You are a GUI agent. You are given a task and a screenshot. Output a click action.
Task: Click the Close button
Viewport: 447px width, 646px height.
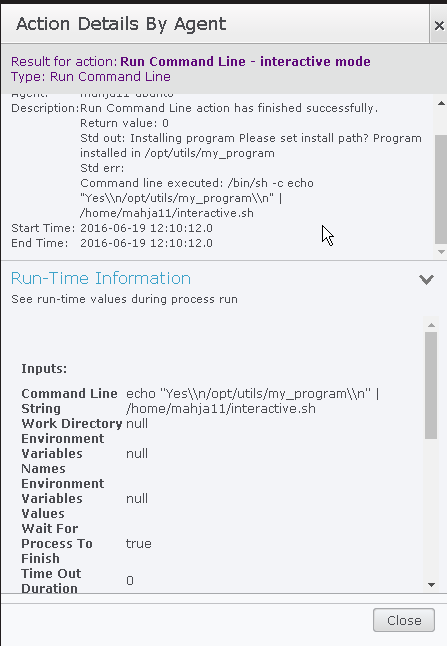click(x=404, y=620)
